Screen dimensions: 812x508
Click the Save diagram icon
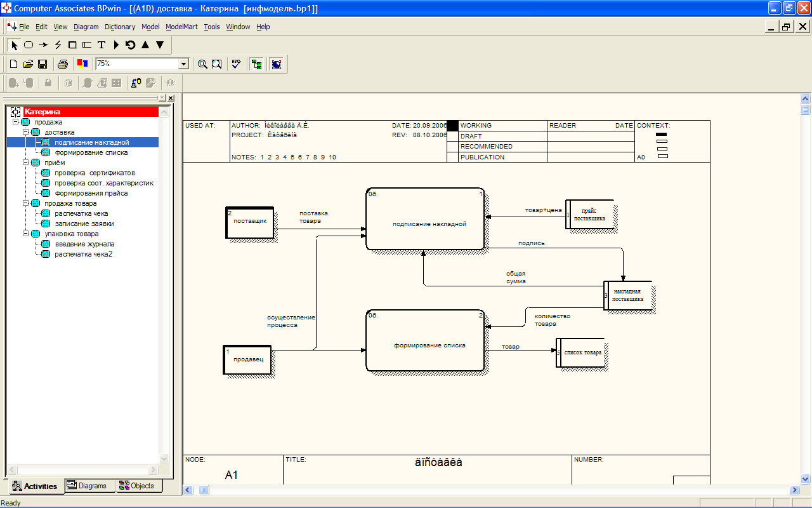click(x=43, y=64)
